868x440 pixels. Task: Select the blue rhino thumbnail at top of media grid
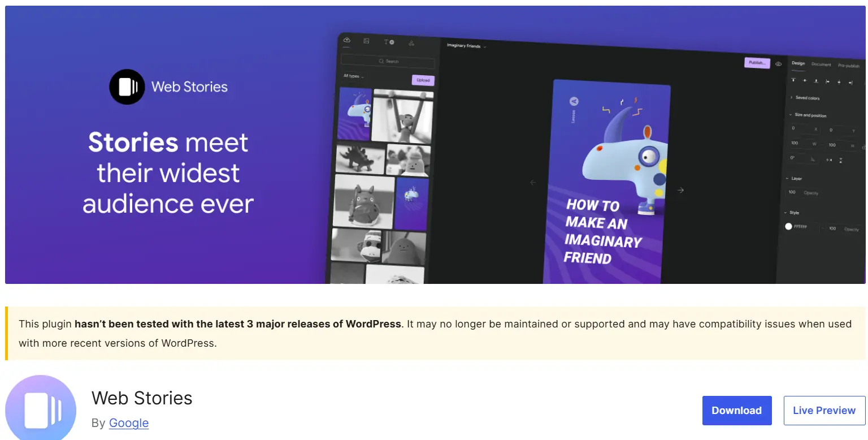pos(354,114)
